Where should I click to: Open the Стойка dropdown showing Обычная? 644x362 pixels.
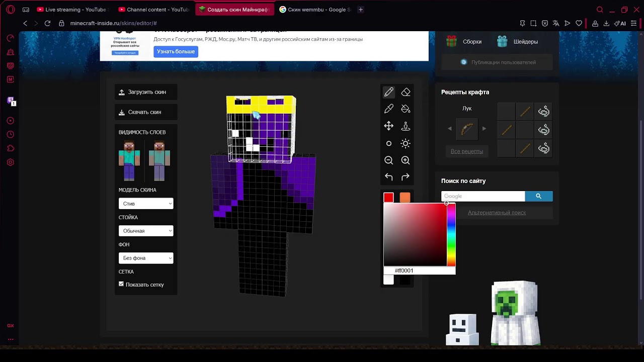146,231
